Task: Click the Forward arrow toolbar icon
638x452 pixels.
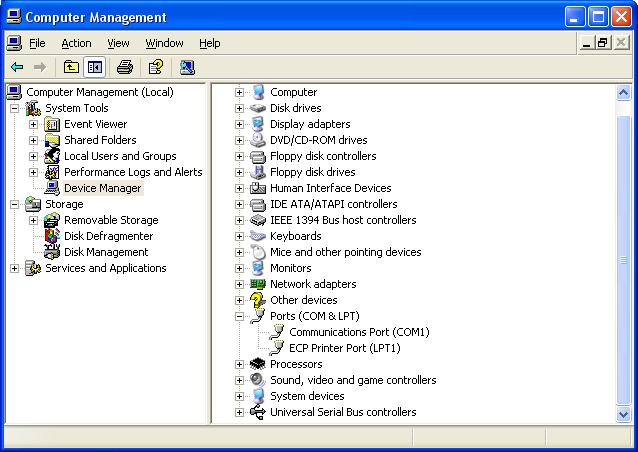Action: (39, 67)
